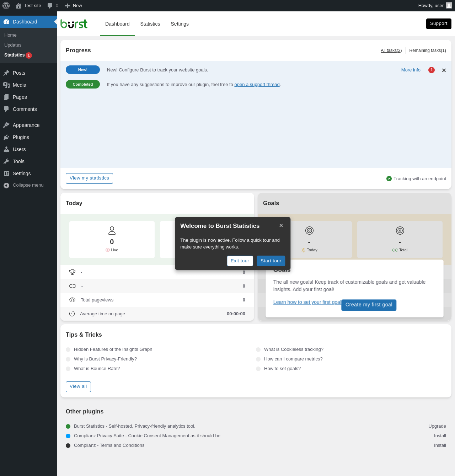The height and width of the screenshot is (476, 455).
Task: Click View all tips button
Action: coord(78,387)
